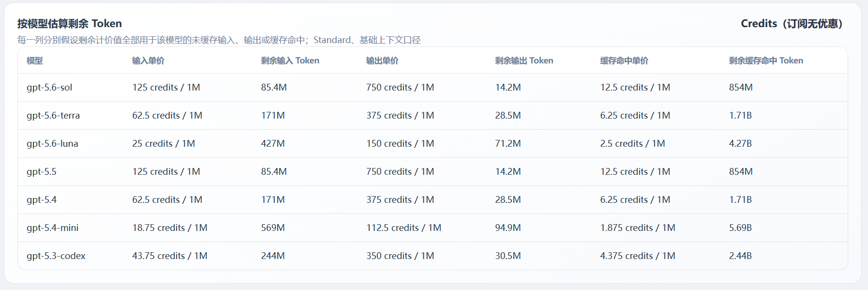Click 854M cached tokens in gpt-5.5 row
Image resolution: width=868 pixels, height=290 pixels.
(741, 172)
